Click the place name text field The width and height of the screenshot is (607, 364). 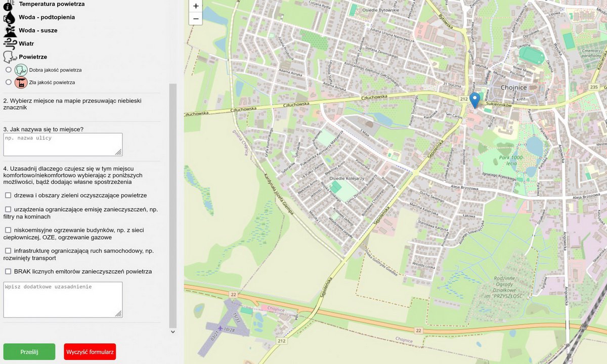click(63, 145)
